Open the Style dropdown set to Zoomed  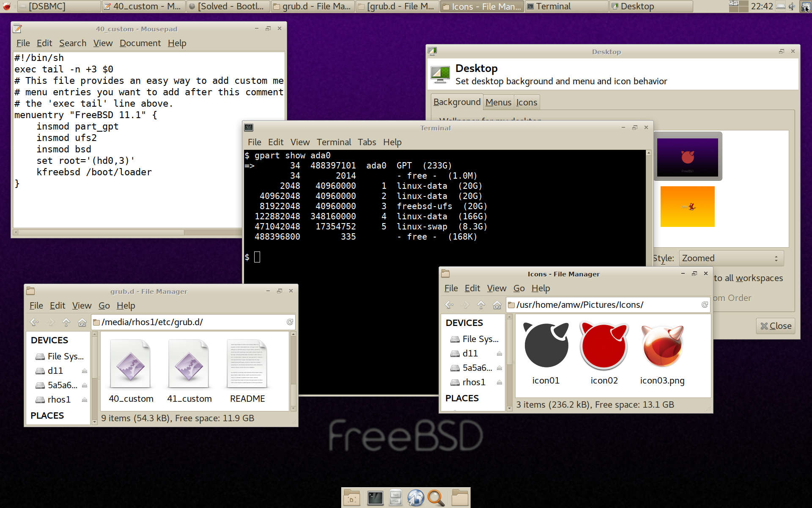731,258
